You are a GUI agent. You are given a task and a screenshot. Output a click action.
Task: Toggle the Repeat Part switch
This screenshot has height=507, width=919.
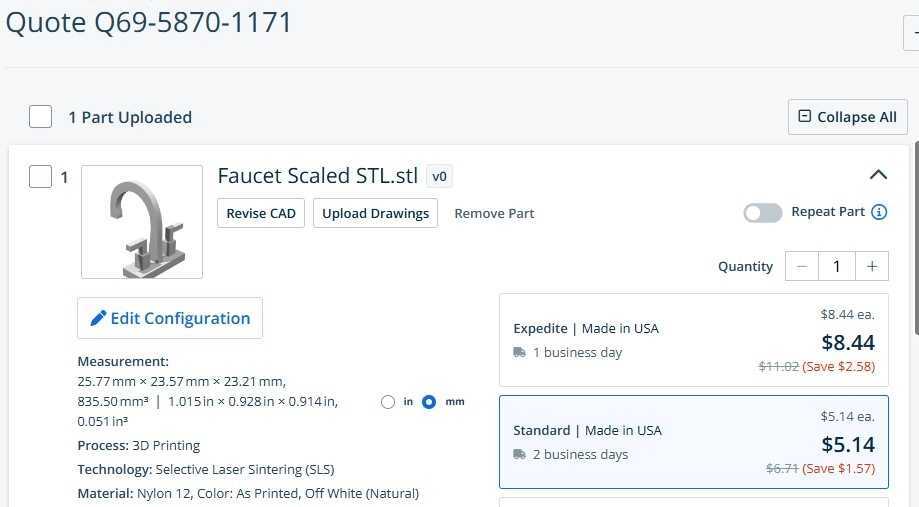[x=763, y=213]
